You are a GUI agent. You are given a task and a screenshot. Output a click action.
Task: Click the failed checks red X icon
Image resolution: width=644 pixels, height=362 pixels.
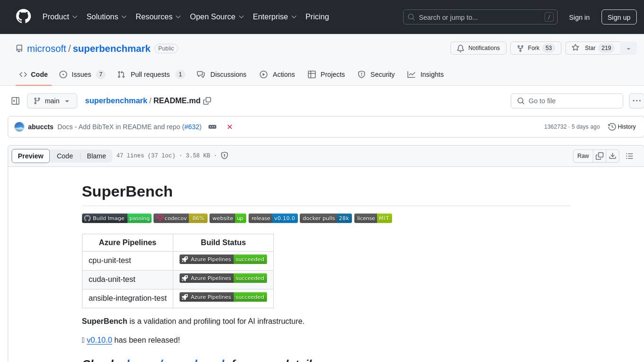coord(230,127)
